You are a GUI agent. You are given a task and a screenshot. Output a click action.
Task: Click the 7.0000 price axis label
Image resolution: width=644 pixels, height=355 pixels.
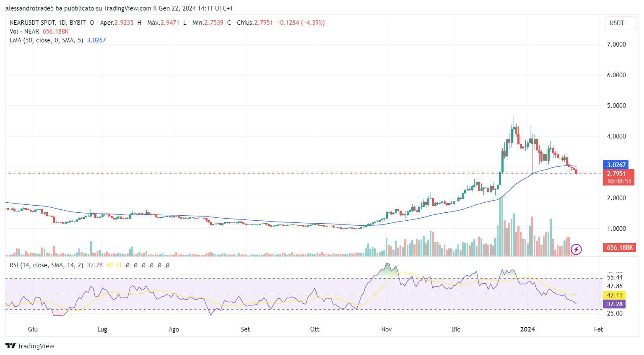[x=616, y=44]
